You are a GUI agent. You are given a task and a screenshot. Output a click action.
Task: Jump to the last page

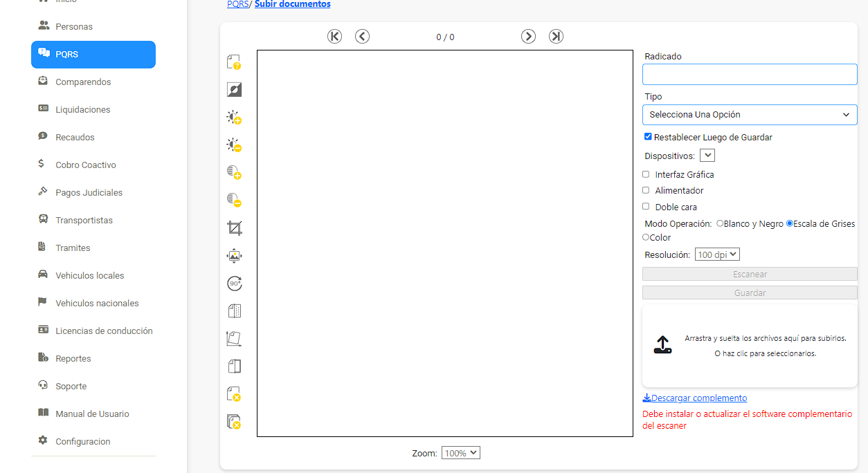[x=556, y=37]
